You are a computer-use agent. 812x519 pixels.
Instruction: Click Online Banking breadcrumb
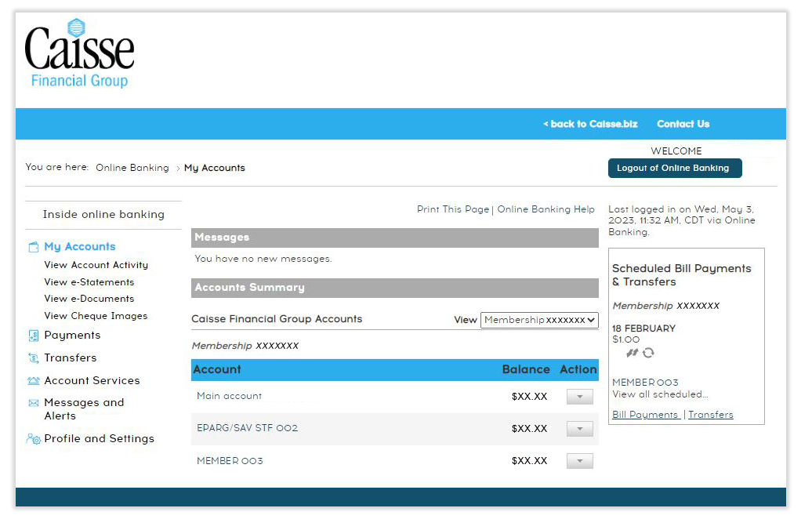pos(132,168)
